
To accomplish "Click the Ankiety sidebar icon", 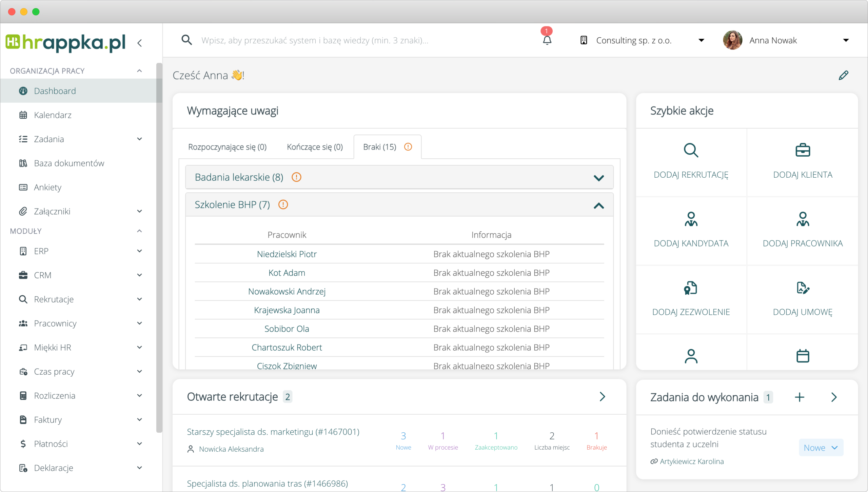I will [23, 187].
